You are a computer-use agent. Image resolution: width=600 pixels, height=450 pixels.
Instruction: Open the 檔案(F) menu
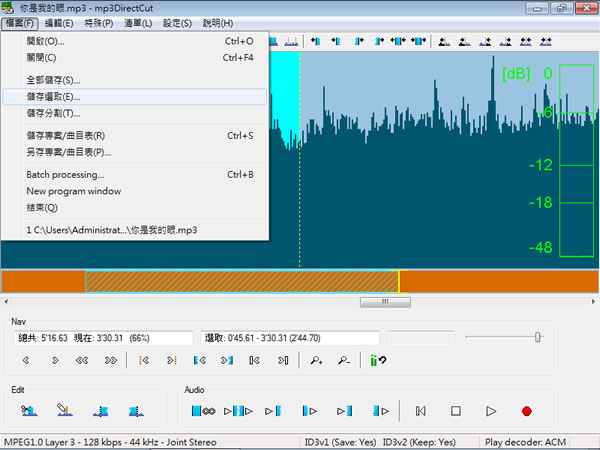(20, 23)
